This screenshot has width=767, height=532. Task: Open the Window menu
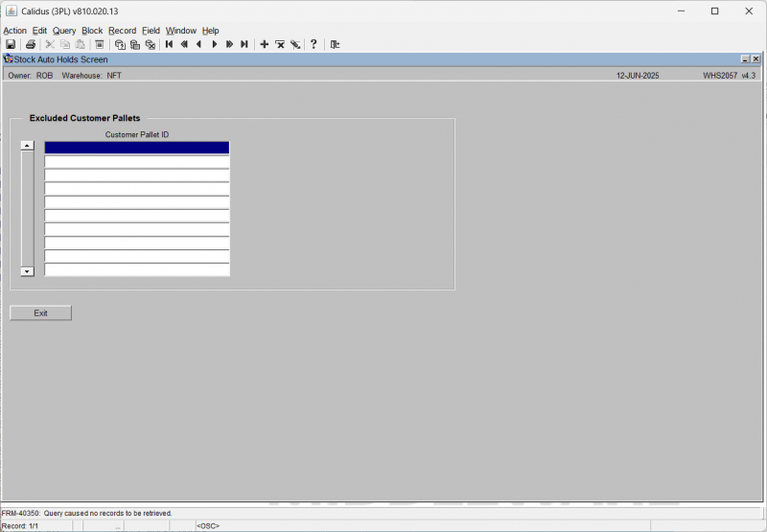coord(181,31)
